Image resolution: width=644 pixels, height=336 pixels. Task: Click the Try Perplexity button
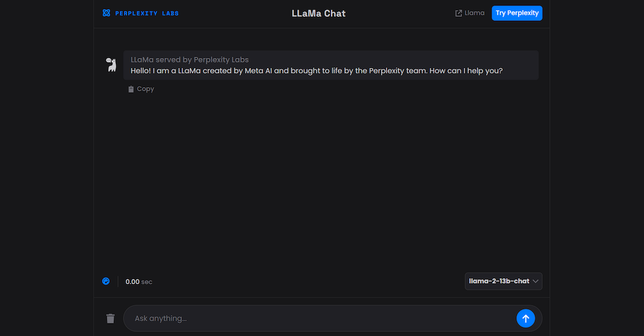point(517,13)
